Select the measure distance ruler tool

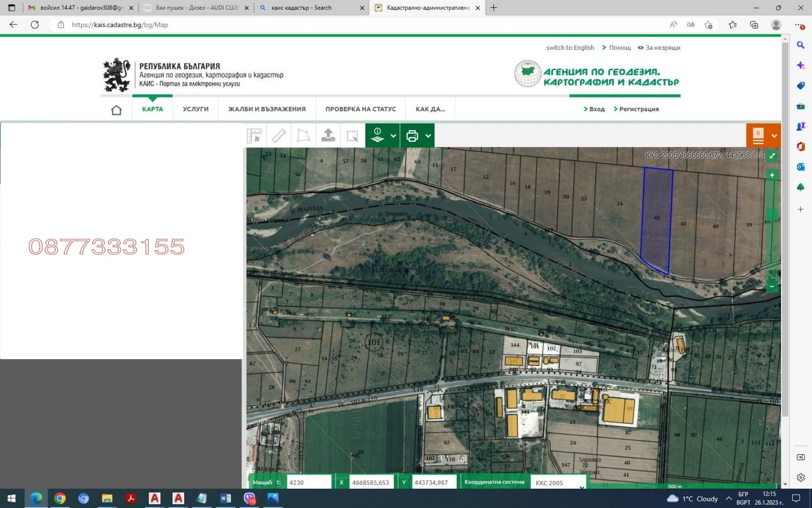[279, 136]
